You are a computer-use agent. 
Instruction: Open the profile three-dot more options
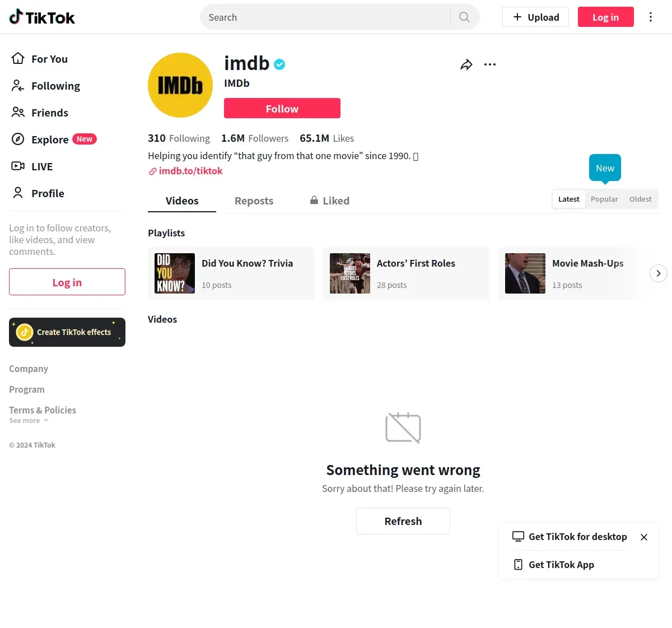(x=490, y=64)
